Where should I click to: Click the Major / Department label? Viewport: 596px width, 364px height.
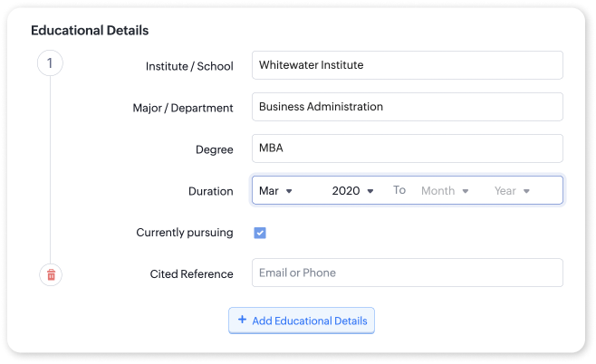pyautogui.click(x=183, y=108)
